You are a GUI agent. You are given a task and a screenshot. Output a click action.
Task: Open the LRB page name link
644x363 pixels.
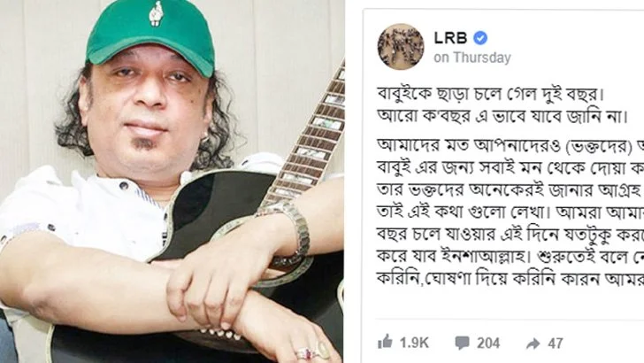click(x=450, y=38)
